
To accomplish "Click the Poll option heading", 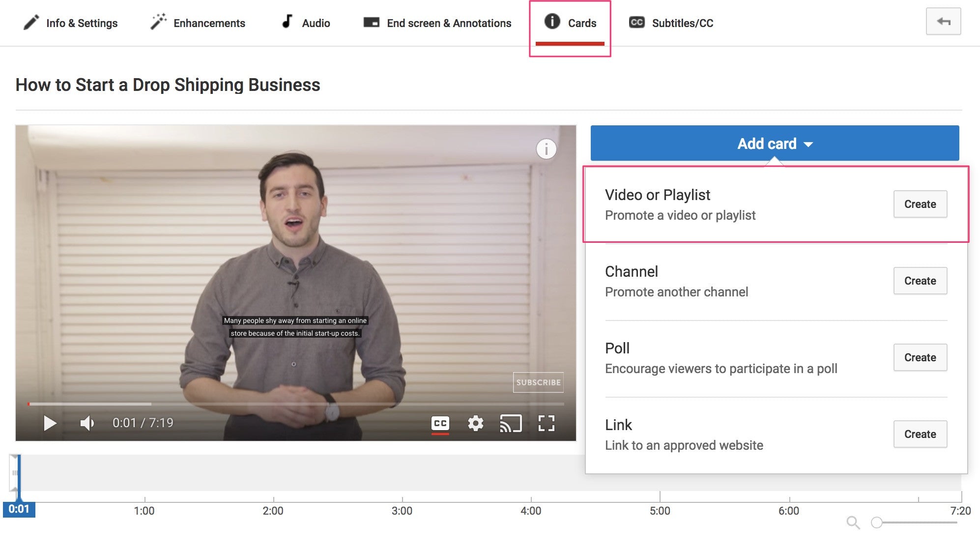I will (x=617, y=348).
